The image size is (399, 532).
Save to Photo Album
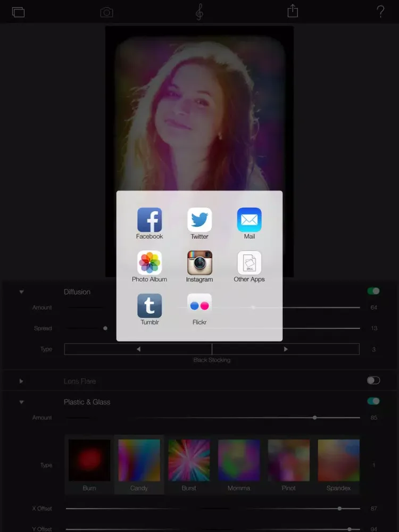[x=149, y=263]
